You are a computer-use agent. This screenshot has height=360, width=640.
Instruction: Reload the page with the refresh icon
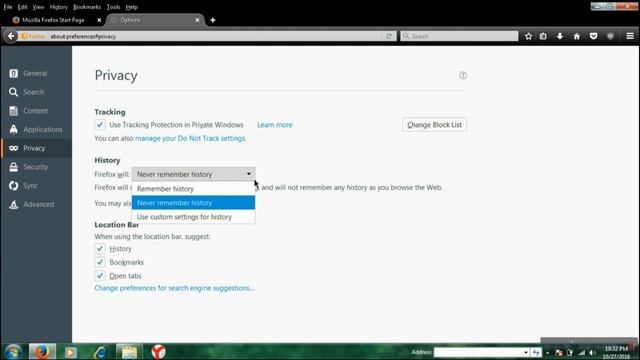coord(389,36)
